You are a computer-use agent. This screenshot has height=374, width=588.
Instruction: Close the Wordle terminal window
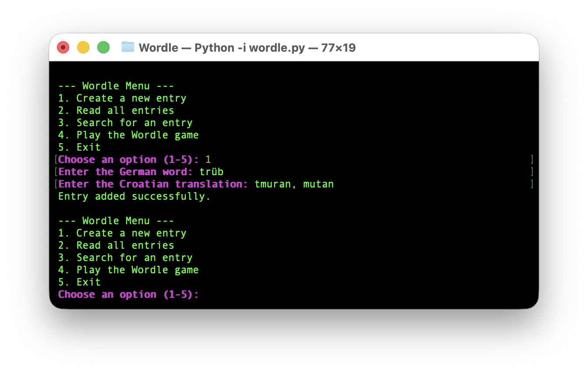63,47
